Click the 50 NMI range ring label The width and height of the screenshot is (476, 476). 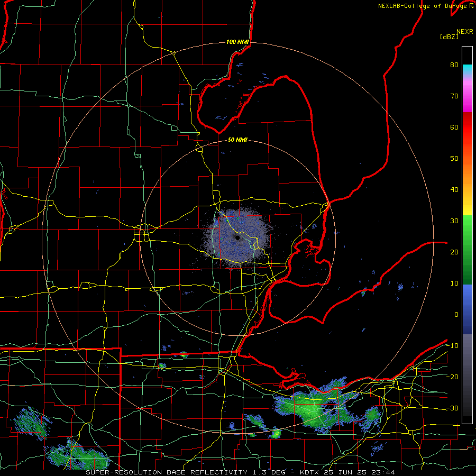(x=237, y=140)
